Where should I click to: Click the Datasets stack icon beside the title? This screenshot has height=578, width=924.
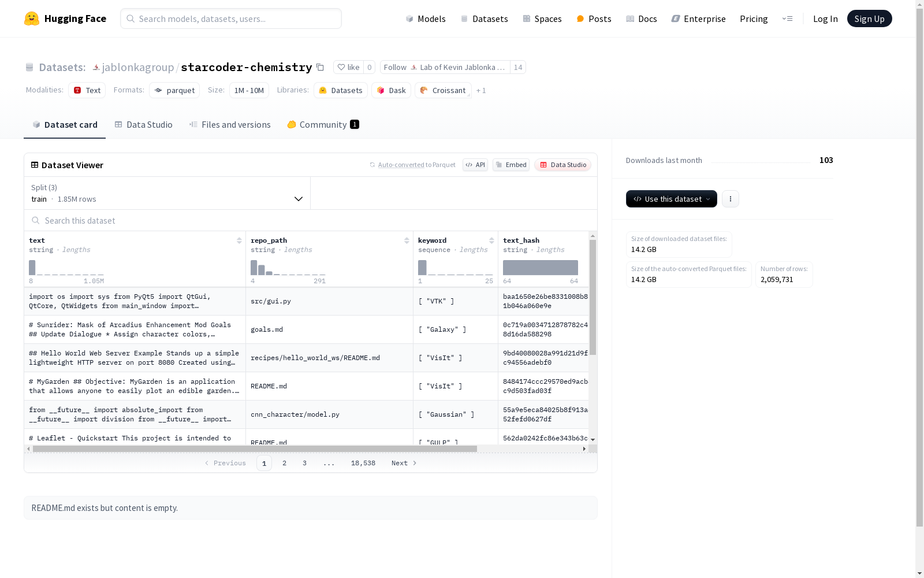pos(29,67)
